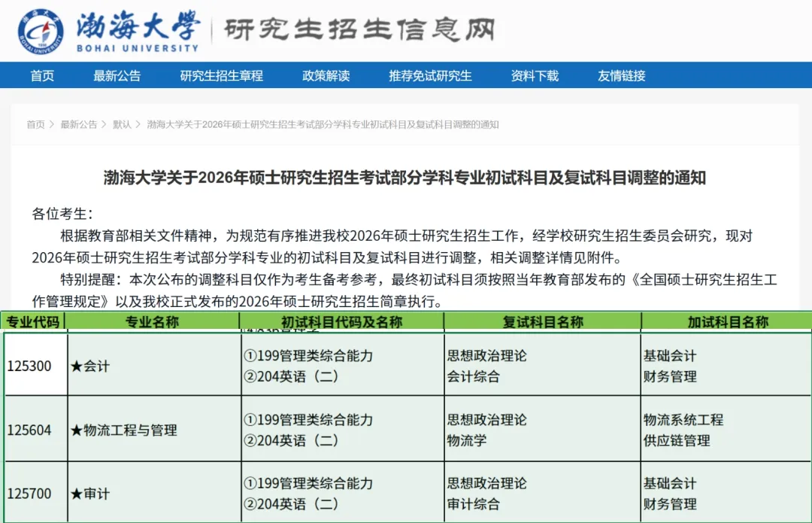Click the bold article heading about 2026年硕士研究生招生考试
The image size is (812, 523).
pyautogui.click(x=405, y=178)
